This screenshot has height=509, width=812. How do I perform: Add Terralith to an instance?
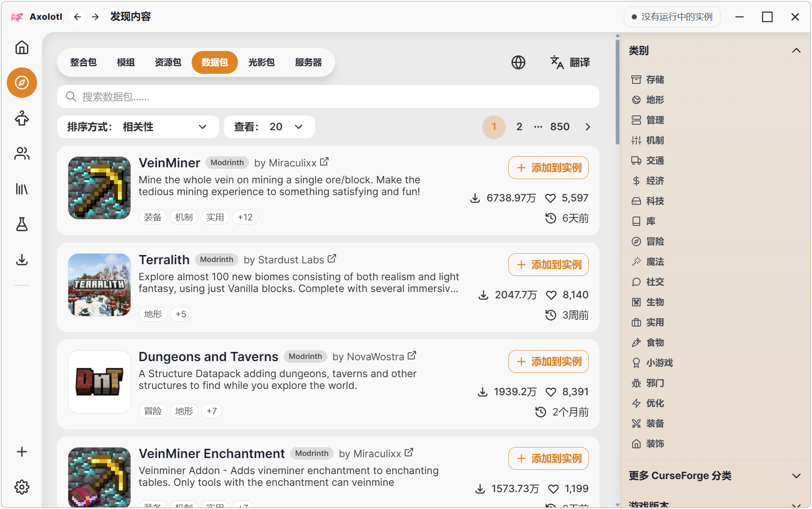coord(548,265)
